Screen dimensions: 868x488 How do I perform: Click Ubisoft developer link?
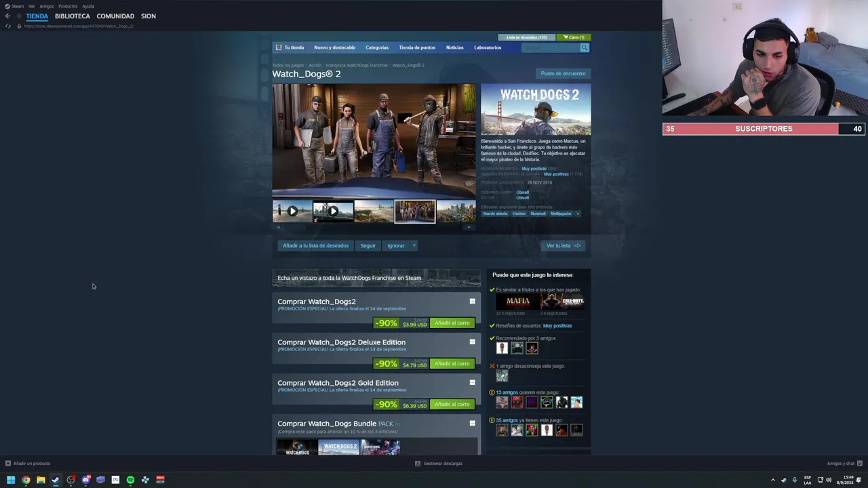tap(522, 192)
